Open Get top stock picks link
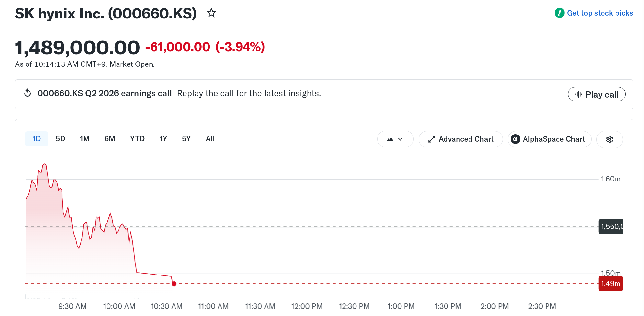 click(x=600, y=13)
